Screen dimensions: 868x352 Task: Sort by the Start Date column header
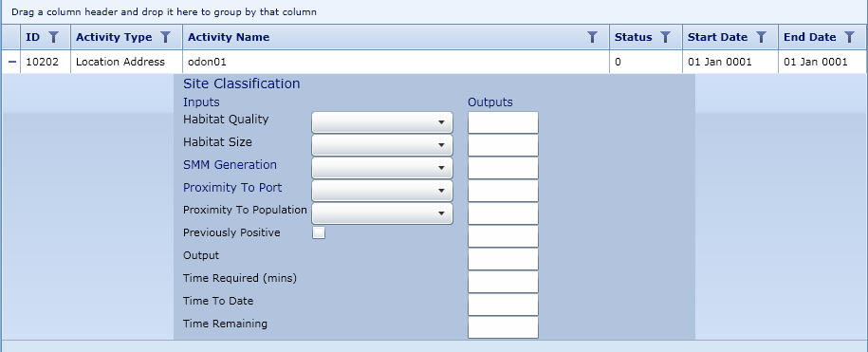[717, 37]
